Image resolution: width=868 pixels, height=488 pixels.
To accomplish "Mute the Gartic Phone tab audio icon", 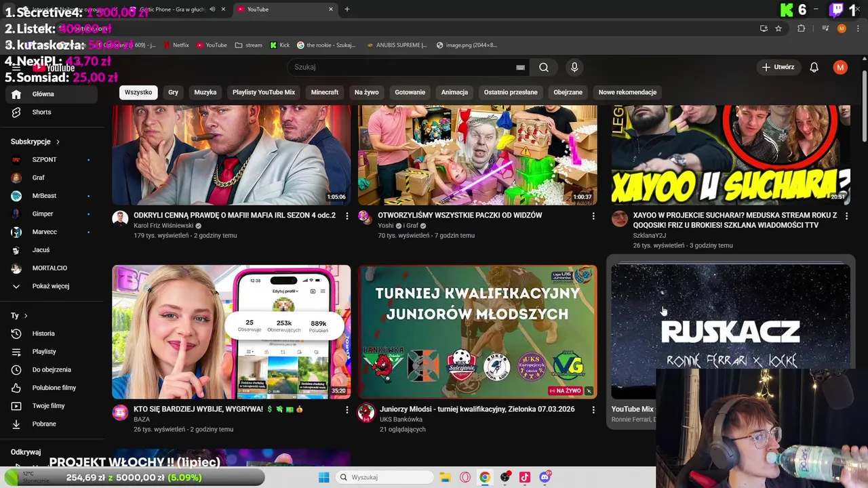I will pyautogui.click(x=212, y=9).
